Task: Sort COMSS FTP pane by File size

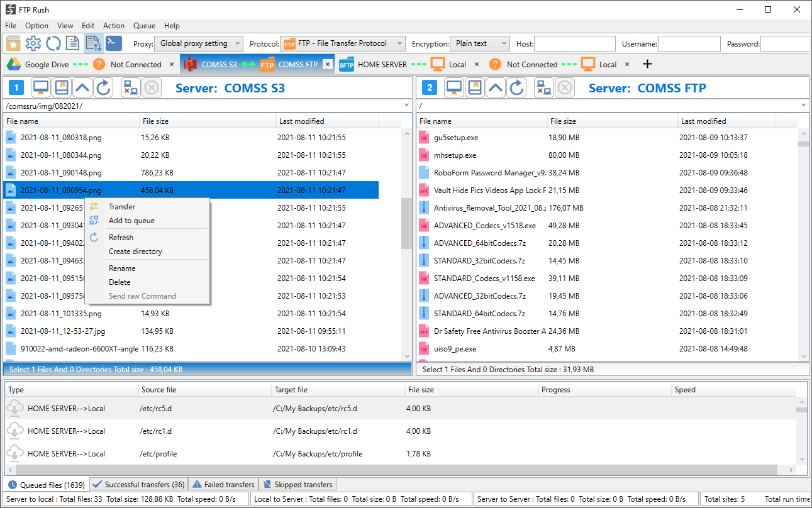Action: click(613, 121)
